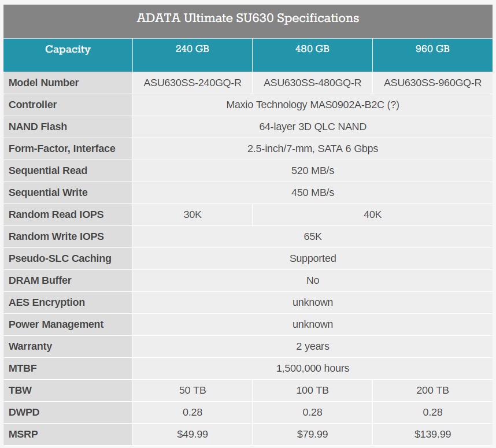Click 'Maxio Technology MAS0902A-B2C (?)' value
Image resolution: width=496 pixels, height=448 pixels.
coord(313,105)
